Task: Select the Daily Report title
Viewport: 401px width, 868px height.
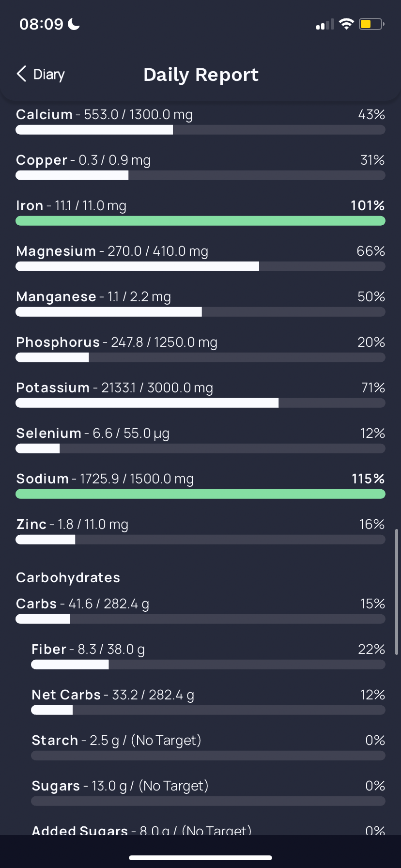Action: click(201, 75)
